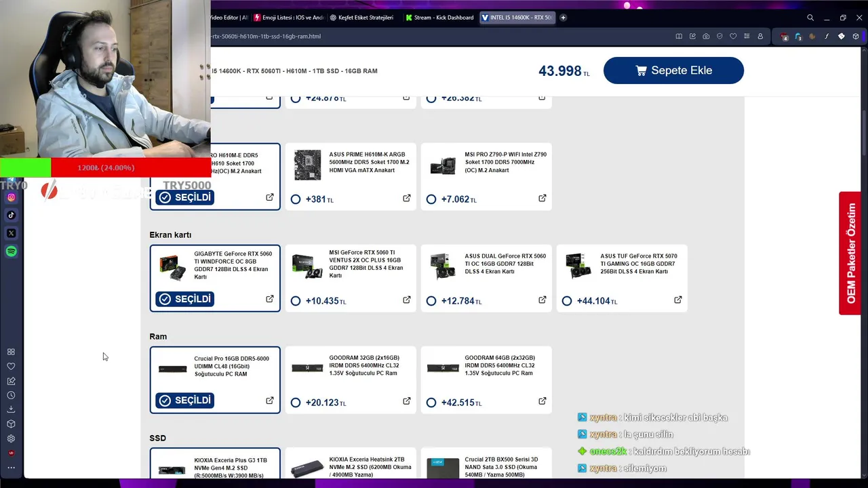Click the GOODRAM 32GB (2x16GB) product title
The image size is (868, 488).
(364, 365)
